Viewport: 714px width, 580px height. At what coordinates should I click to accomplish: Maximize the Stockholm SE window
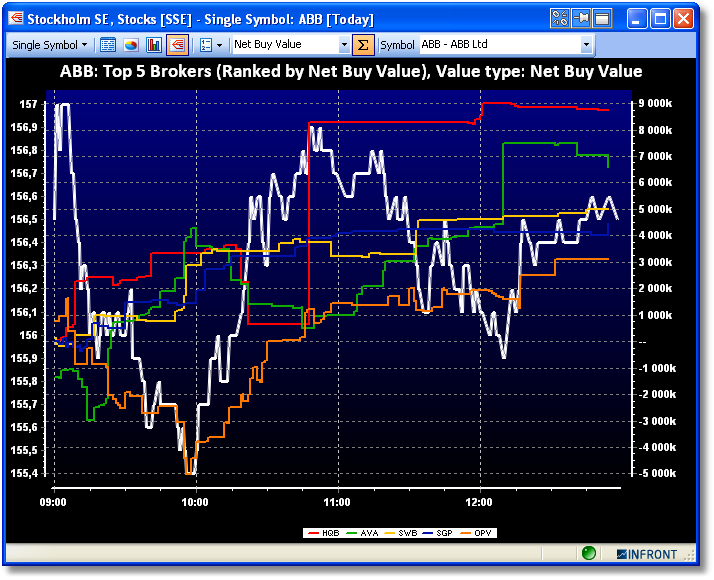tap(660, 19)
